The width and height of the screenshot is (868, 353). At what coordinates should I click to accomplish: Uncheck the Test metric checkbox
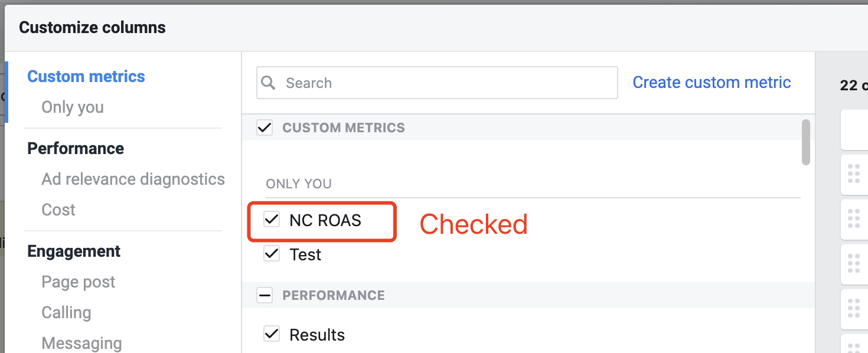pyautogui.click(x=272, y=254)
